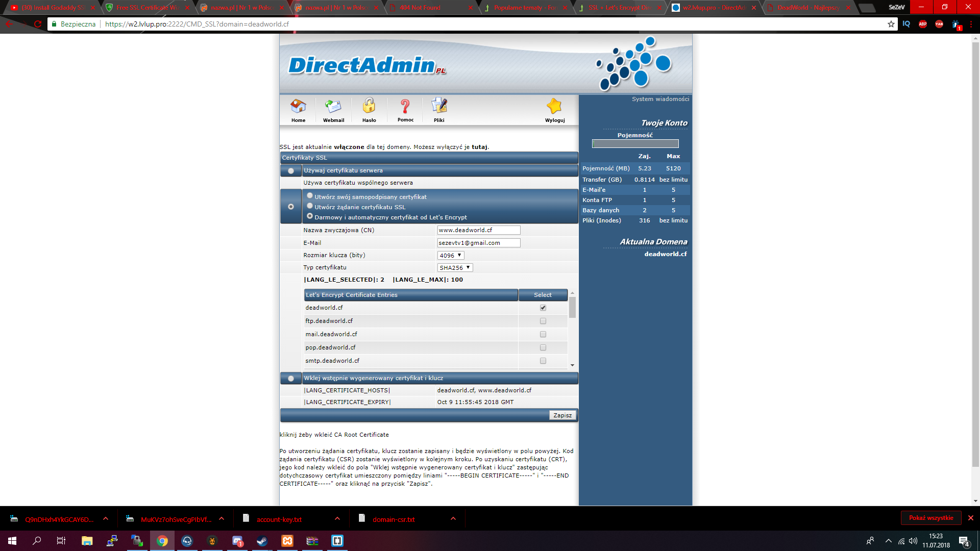Open Steam from the Windows taskbar
This screenshot has width=980, height=551.
262,541
